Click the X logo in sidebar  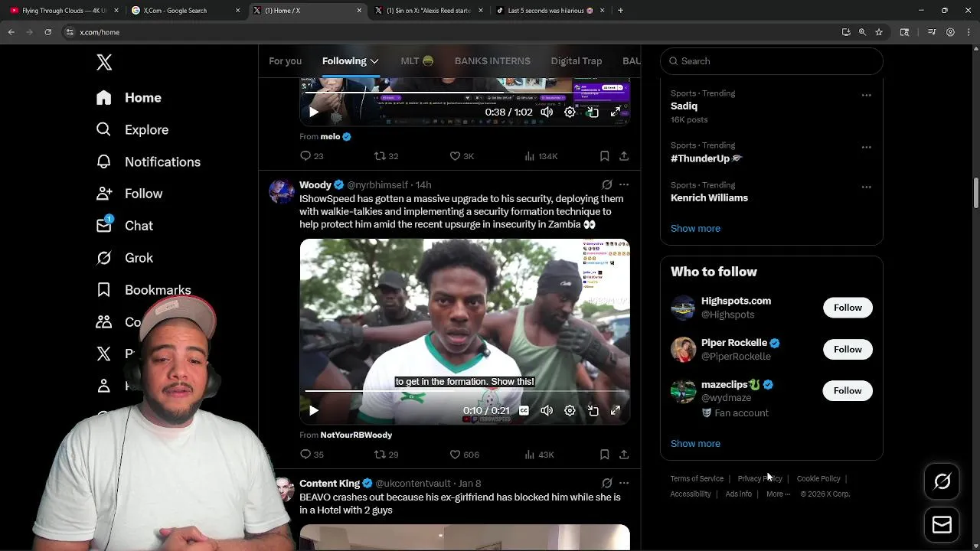point(104,62)
